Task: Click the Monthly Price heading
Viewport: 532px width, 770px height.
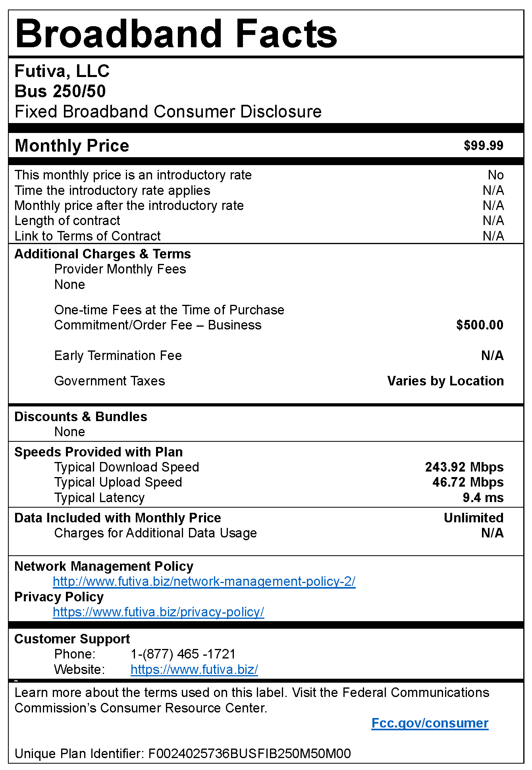Action: coord(72,146)
